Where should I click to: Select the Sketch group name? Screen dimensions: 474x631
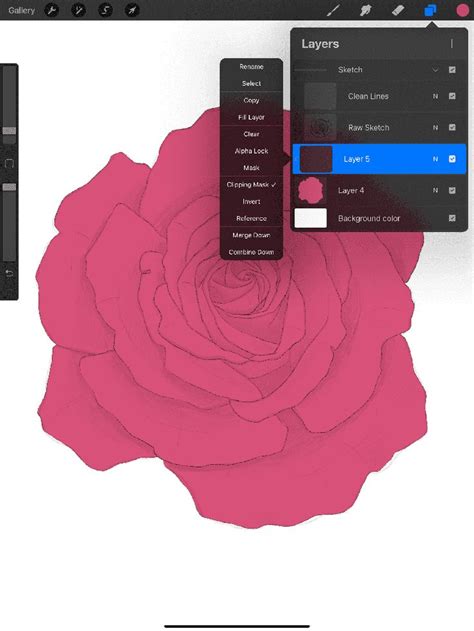click(350, 70)
